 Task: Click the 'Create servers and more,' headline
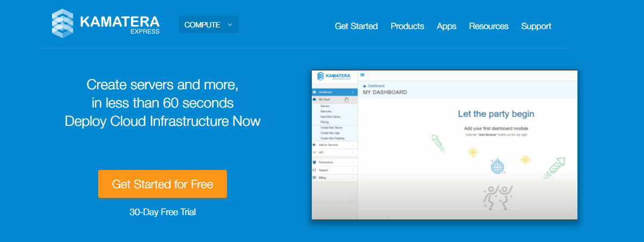[x=163, y=85]
